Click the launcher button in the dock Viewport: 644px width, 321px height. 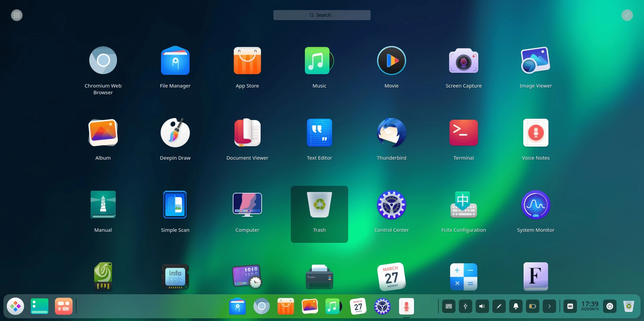tap(15, 306)
